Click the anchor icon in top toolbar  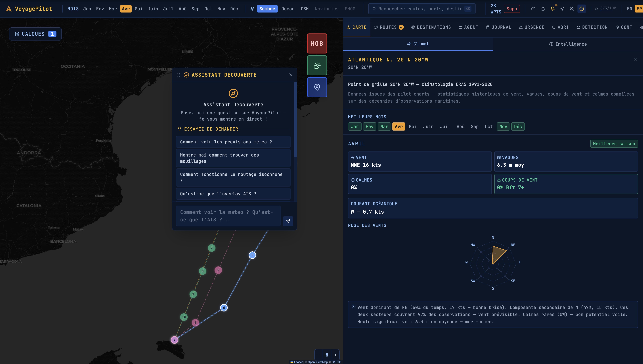point(543,9)
